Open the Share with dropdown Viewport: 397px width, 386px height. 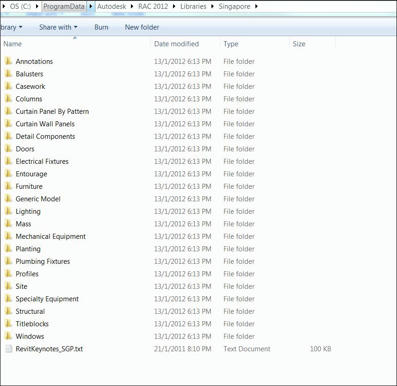pos(58,27)
